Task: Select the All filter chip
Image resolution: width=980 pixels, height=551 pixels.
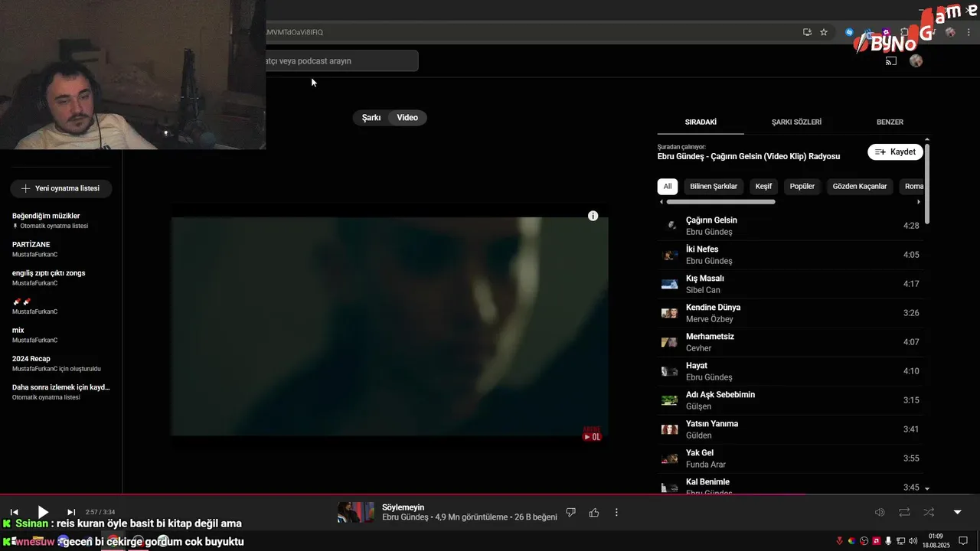Action: pyautogui.click(x=668, y=186)
